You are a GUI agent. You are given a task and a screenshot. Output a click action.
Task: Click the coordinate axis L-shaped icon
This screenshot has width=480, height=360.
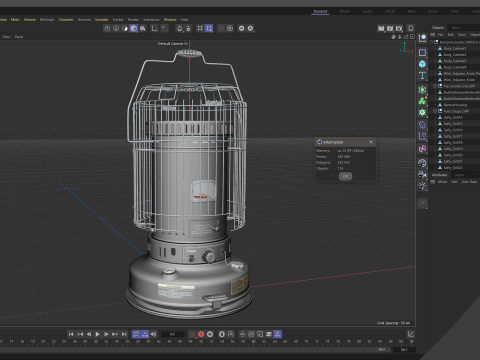[154, 28]
